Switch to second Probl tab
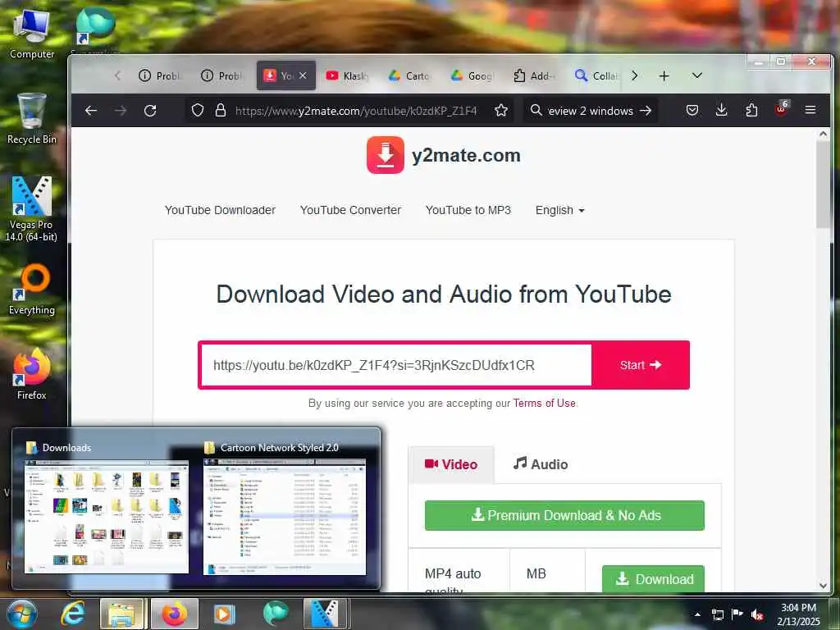 point(222,76)
